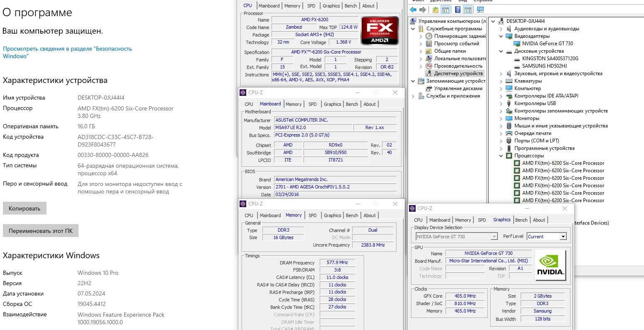Click the Компьютер monitor icon
Screen dimensions: 644x330
pos(509,88)
